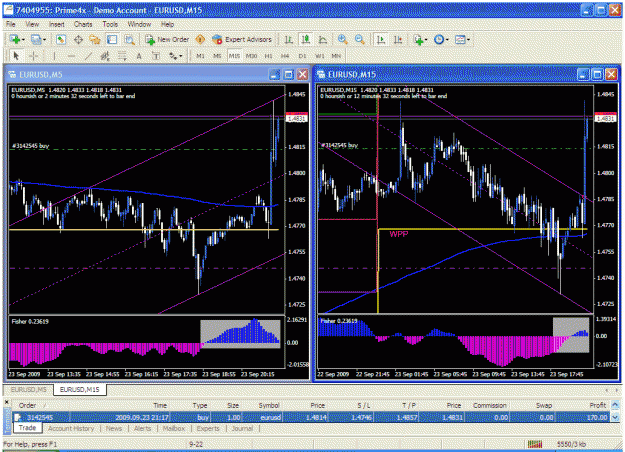Screen dimensions: 625x452
Task: Select the Horizontal Line drawing tool
Action: coord(71,56)
